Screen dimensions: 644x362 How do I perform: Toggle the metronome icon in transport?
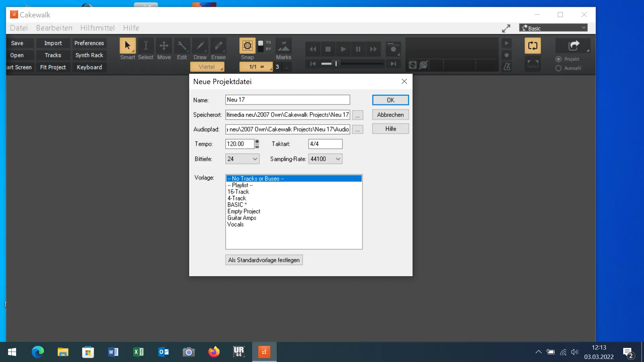pos(507,67)
